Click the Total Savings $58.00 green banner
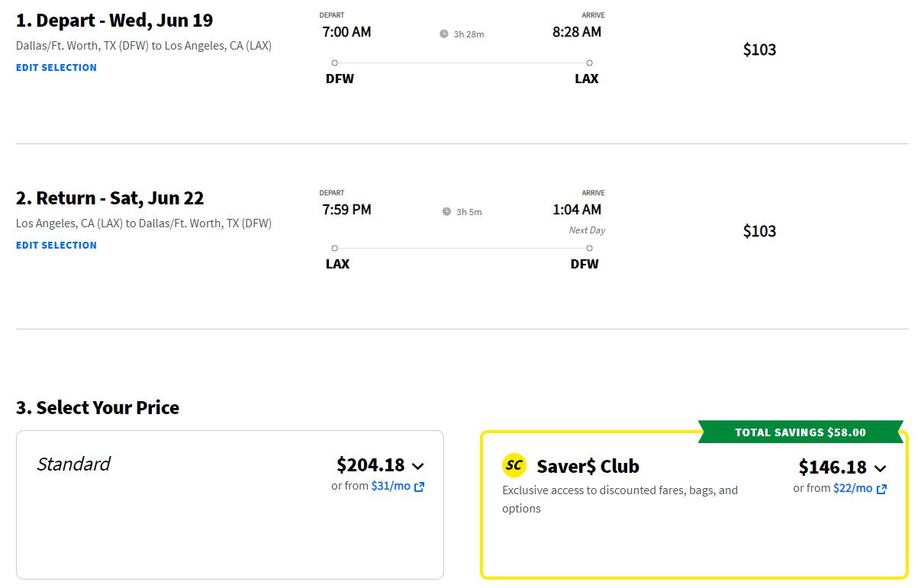Viewport: 921px width, 588px height. pyautogui.click(x=800, y=432)
